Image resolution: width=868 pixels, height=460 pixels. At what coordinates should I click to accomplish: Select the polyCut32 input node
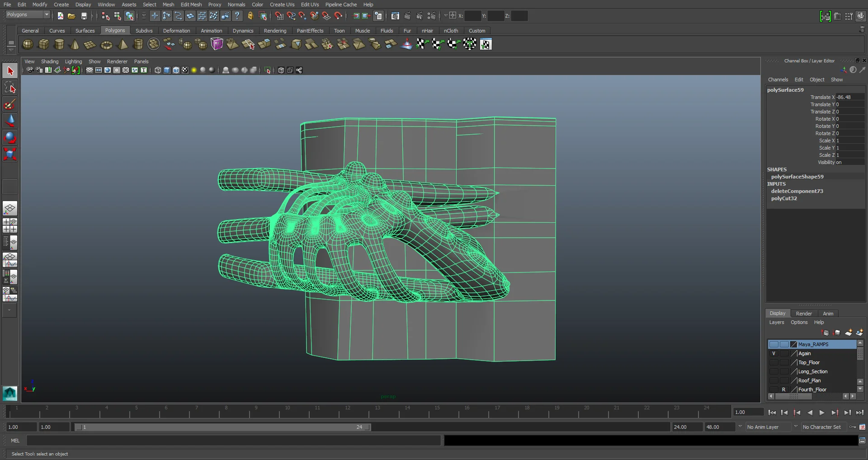tap(784, 198)
